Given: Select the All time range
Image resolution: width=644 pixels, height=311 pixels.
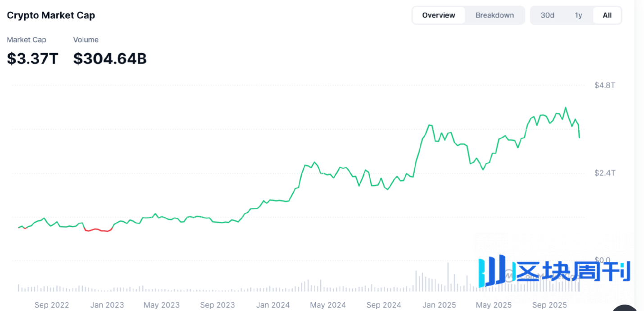Looking at the screenshot, I should (x=607, y=15).
